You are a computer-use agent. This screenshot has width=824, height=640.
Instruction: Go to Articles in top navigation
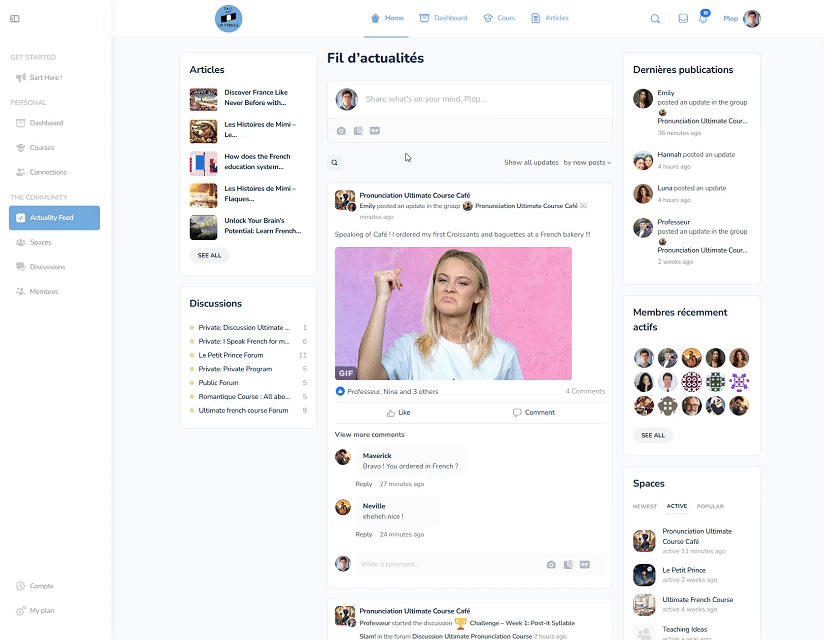550,18
